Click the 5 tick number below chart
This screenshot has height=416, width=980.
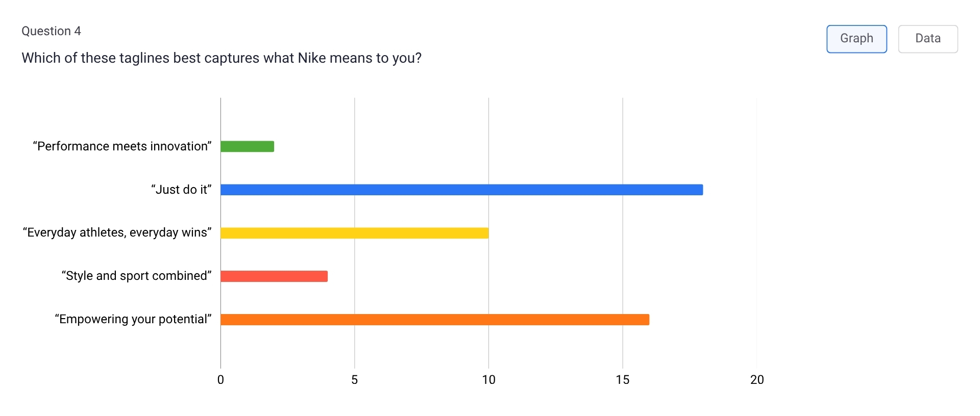point(355,380)
